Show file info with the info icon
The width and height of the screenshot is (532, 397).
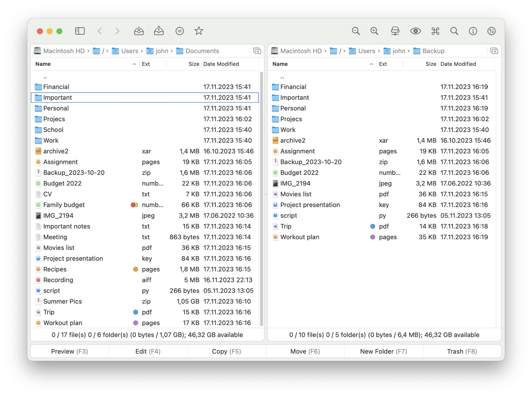[473, 31]
